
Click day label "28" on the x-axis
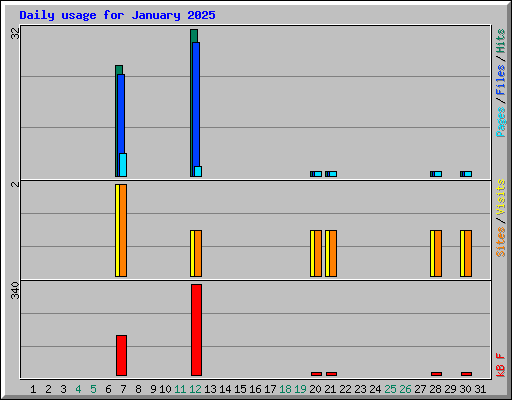tap(435, 389)
